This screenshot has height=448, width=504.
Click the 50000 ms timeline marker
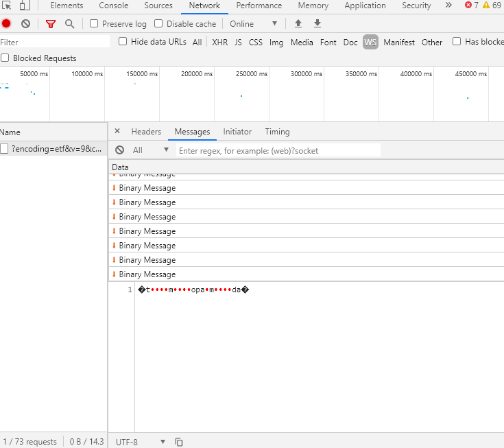point(34,73)
